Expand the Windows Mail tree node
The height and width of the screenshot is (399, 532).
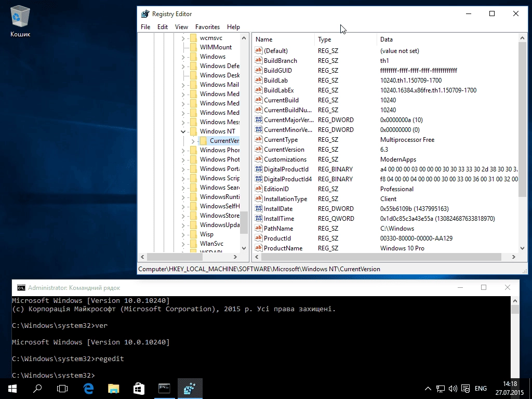183,85
